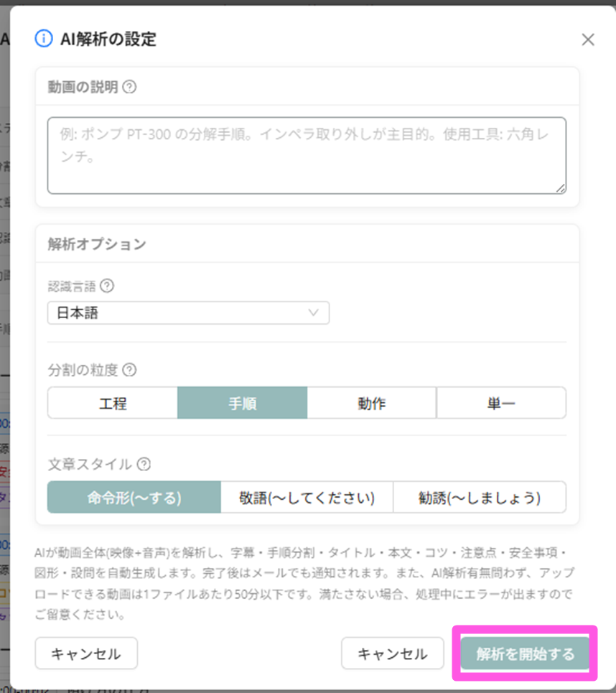Screen dimensions: 616x693
Task: Select 工程 granularity option
Action: 113,403
